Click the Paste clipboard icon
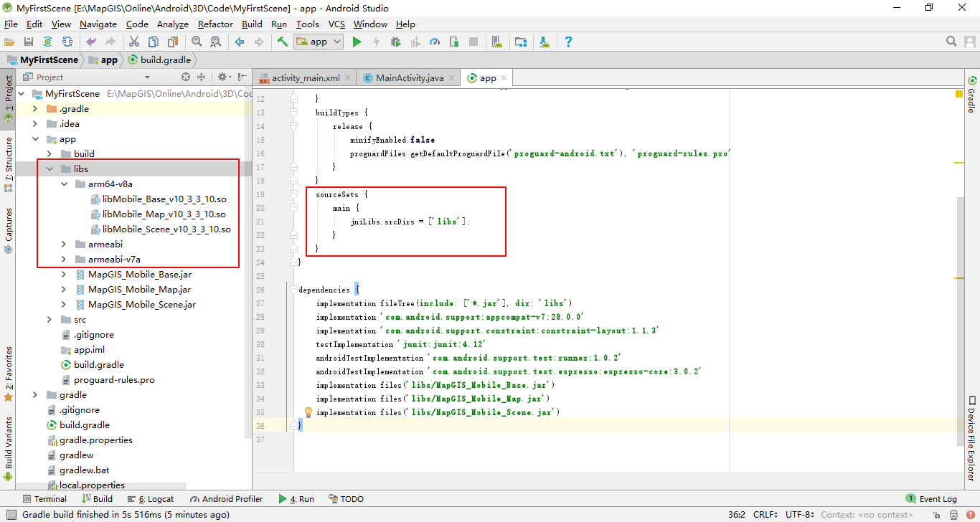The width and height of the screenshot is (980, 522). click(172, 42)
